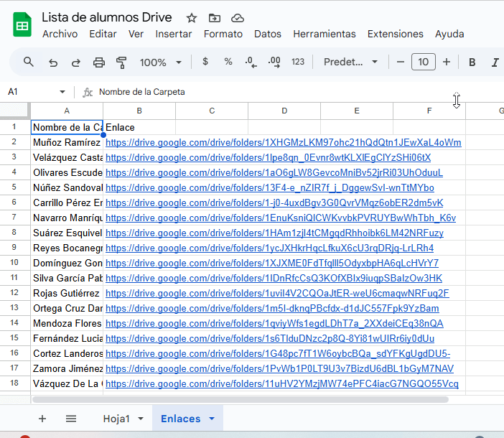Select the paint format tool
The height and width of the screenshot is (438, 504).
tap(121, 62)
